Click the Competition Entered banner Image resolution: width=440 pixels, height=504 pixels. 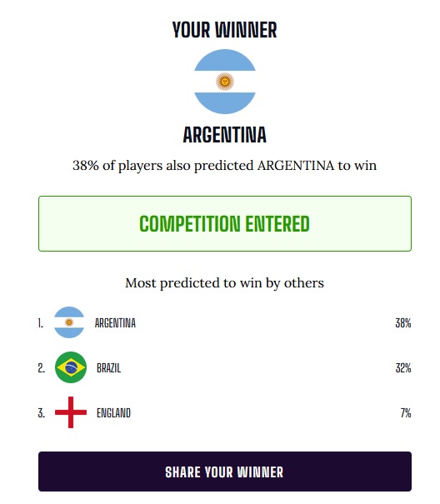click(x=225, y=223)
